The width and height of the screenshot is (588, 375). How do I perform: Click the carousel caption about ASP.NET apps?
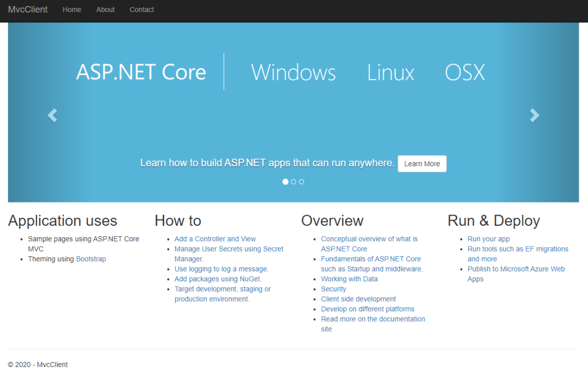coord(267,163)
